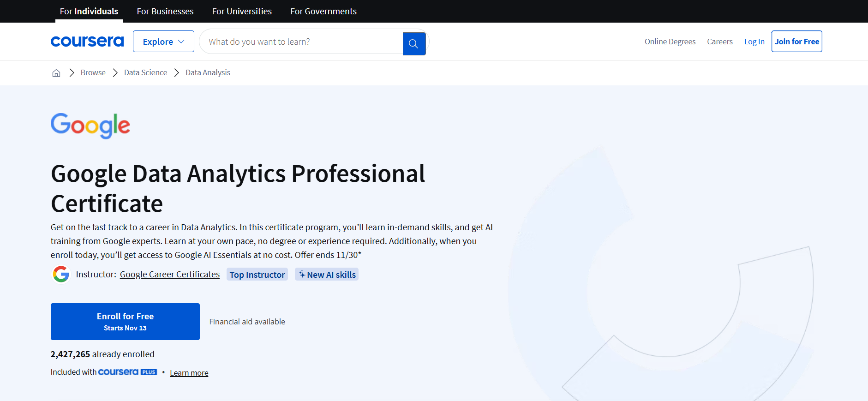Click the Enroll for Free button
Screen dimensions: 868x401
tap(125, 322)
